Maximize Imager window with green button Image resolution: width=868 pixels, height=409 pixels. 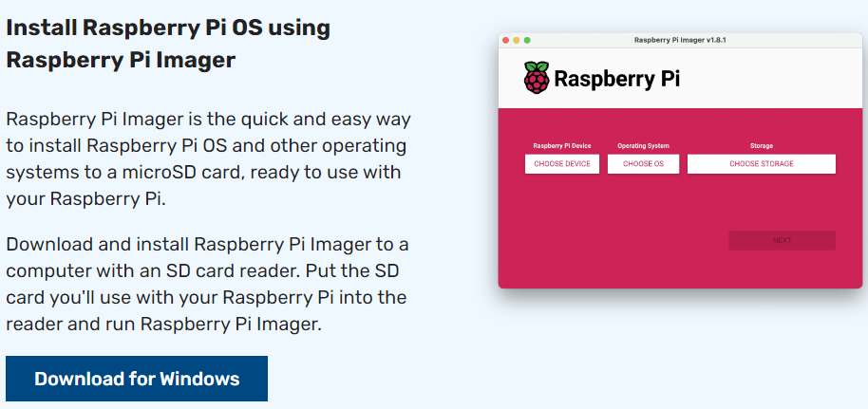[x=528, y=41]
